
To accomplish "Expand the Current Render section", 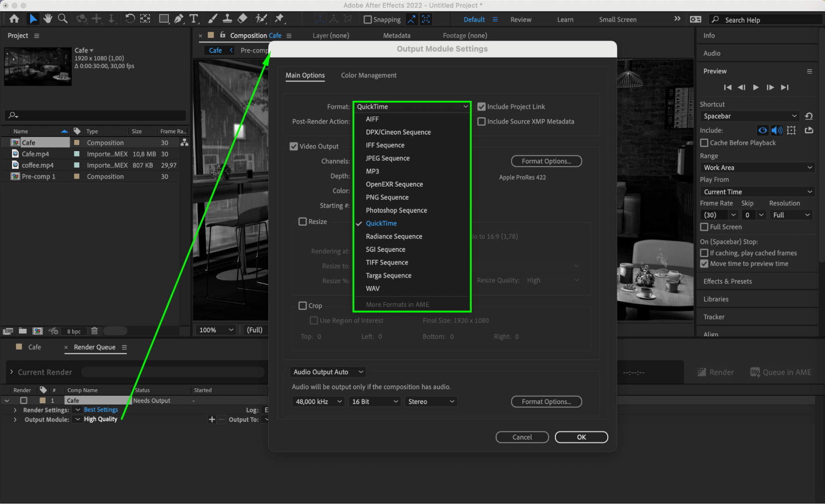I will 12,372.
